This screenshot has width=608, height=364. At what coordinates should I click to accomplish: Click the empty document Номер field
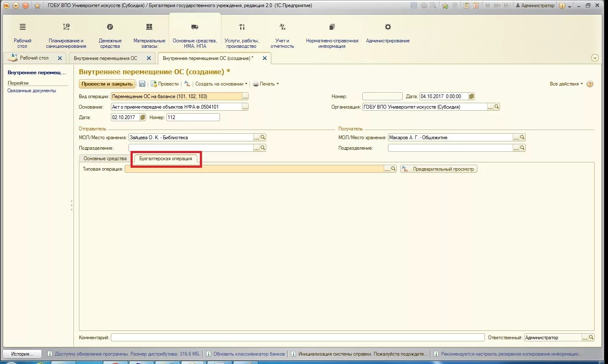pyautogui.click(x=382, y=96)
